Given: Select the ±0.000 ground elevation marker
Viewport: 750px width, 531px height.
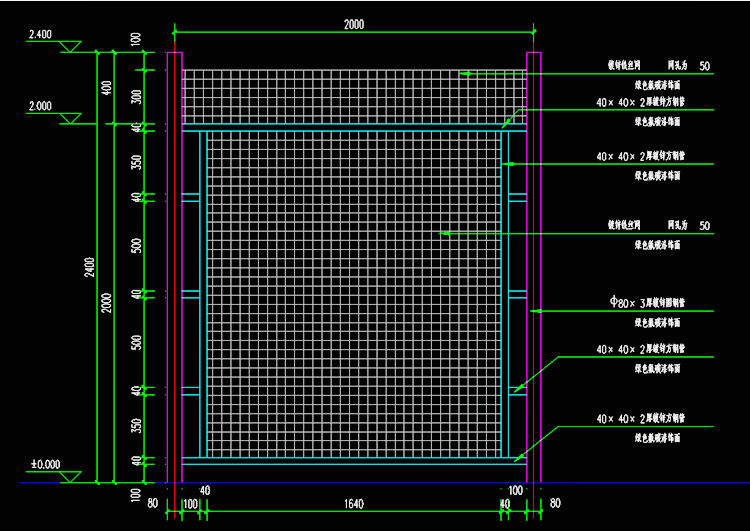Looking at the screenshot, I should coord(45,465).
